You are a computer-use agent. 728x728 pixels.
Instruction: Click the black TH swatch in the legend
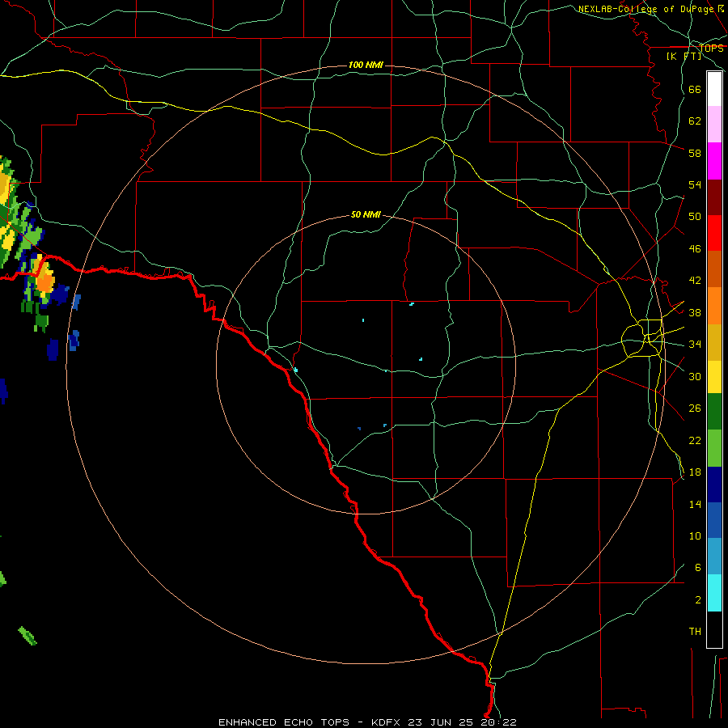tap(714, 629)
